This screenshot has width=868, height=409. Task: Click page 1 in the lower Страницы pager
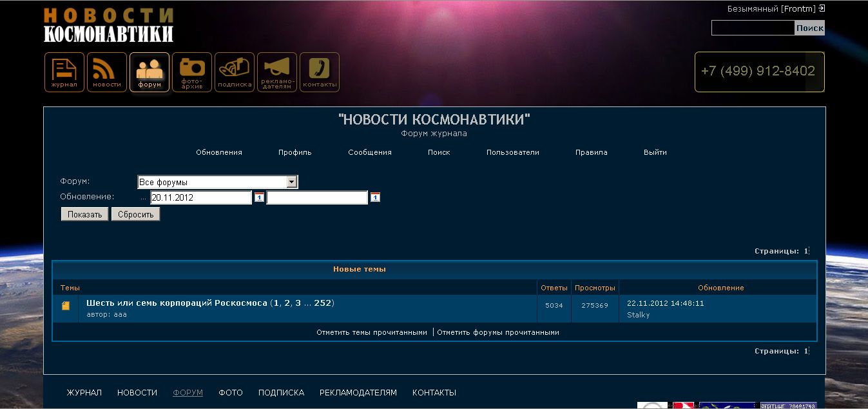pyautogui.click(x=805, y=351)
